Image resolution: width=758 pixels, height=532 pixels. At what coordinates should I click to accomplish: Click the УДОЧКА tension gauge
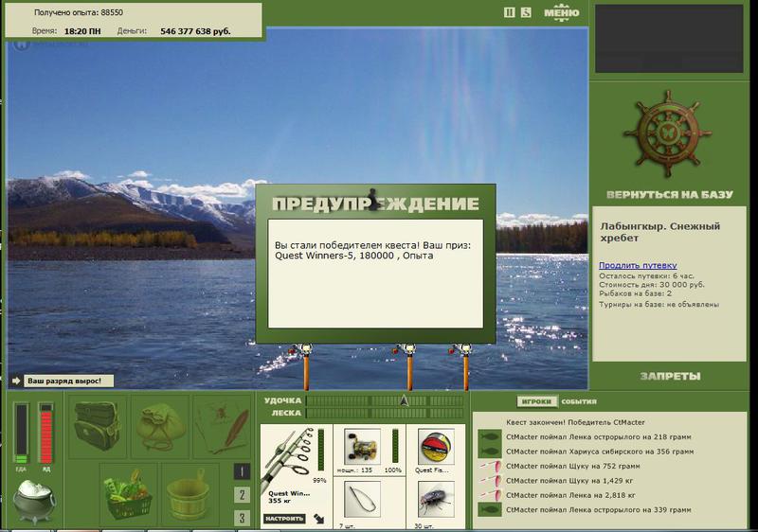coord(385,400)
